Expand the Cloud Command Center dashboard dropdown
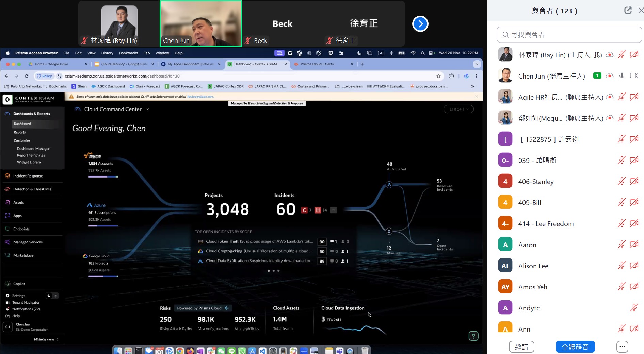The width and height of the screenshot is (644, 354). coord(148,109)
